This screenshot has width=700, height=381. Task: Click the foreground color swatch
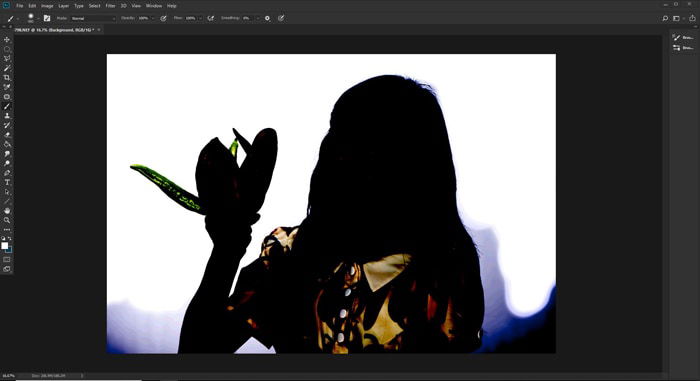click(4, 246)
